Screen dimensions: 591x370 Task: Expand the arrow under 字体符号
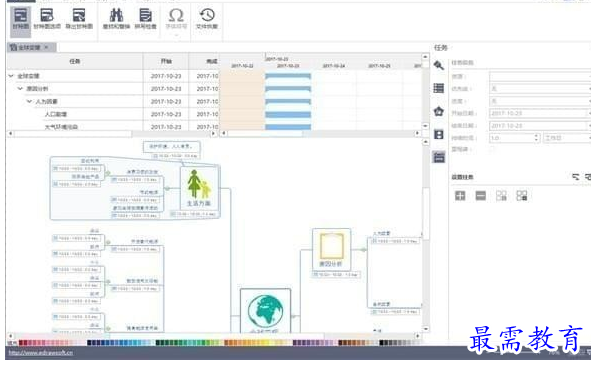[176, 35]
